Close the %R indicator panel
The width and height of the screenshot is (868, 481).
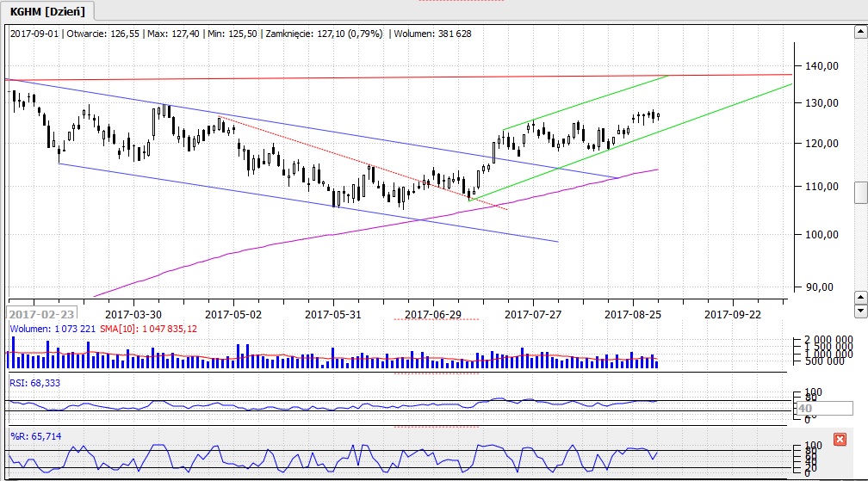(840, 439)
